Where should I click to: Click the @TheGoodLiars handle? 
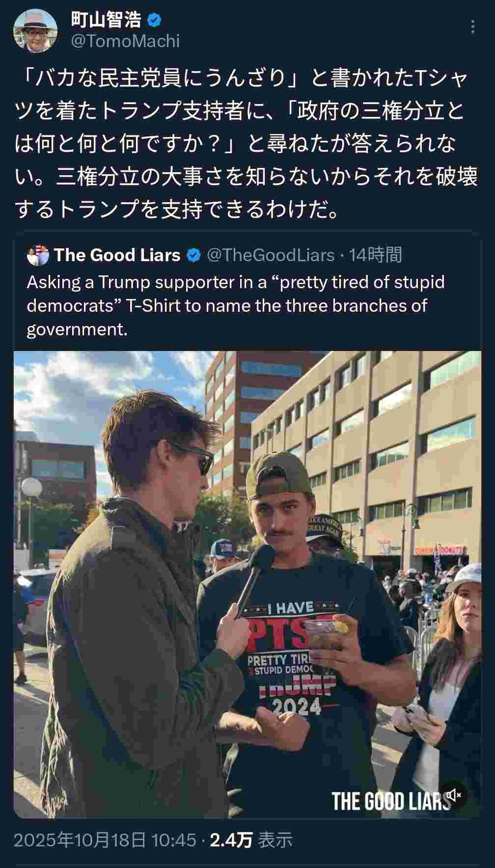271,255
